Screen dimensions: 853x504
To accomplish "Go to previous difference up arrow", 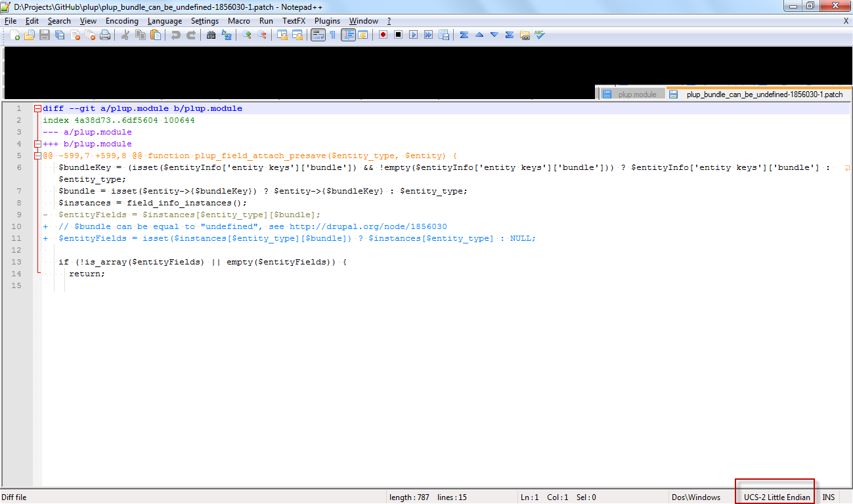I will click(x=479, y=35).
